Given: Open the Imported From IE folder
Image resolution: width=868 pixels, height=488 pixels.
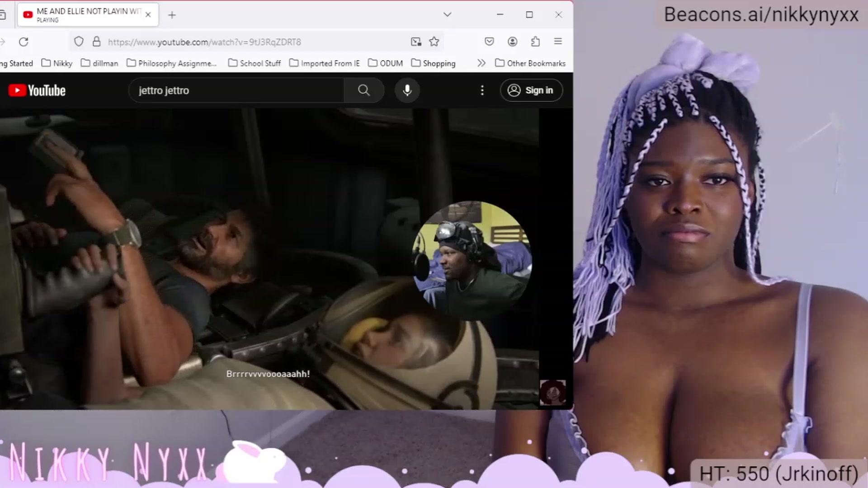Looking at the screenshot, I should [324, 63].
